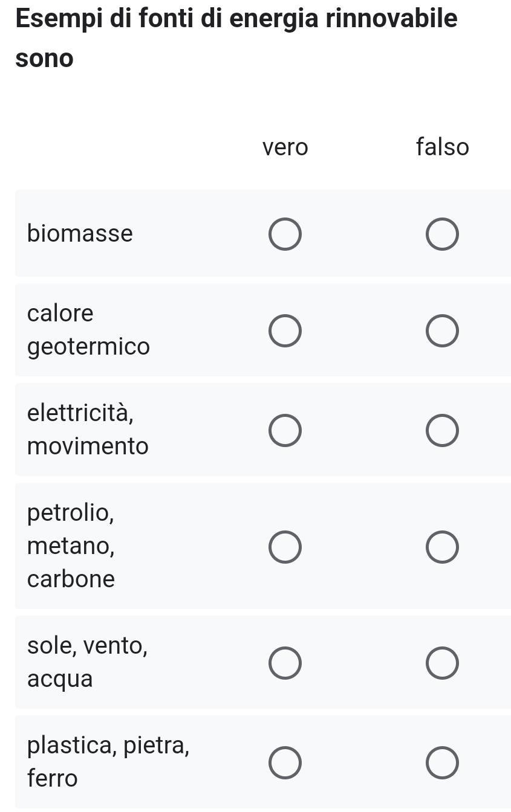
Task: Set petrolio, metano, carbone to falso
Action: (442, 547)
